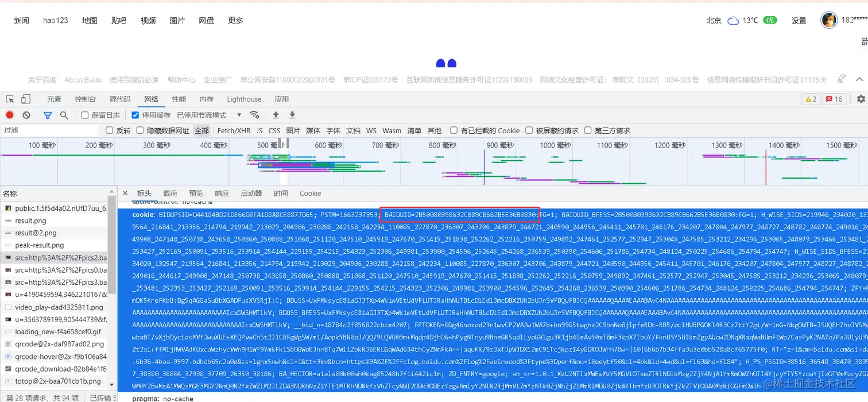The width and height of the screenshot is (868, 402).
Task: Check the 被屏蔽的请求 checkbox
Action: [529, 130]
